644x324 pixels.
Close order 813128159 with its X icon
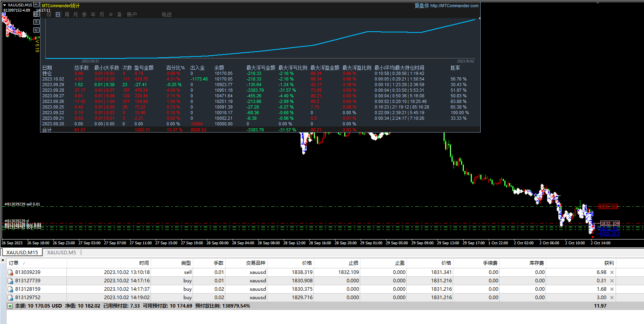[612, 289]
